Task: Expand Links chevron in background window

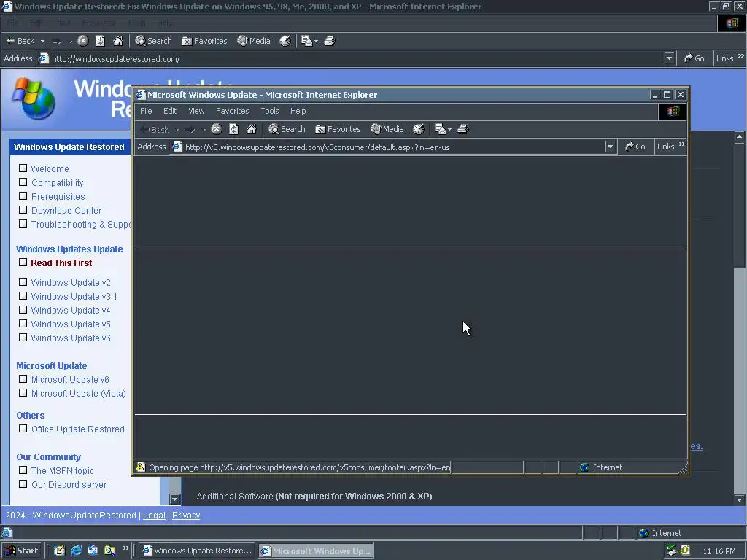Action: 741,56
